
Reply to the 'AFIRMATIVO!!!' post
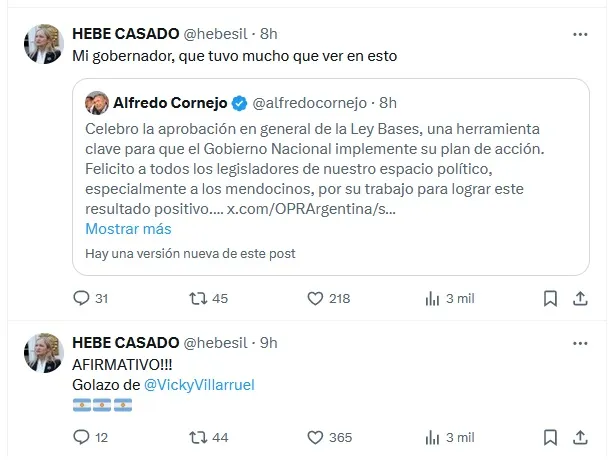[82, 437]
